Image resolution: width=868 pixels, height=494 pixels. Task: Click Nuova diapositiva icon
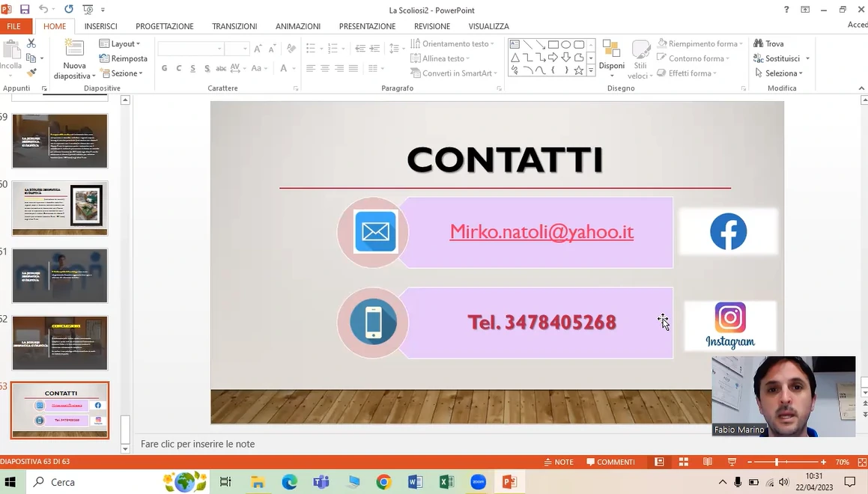click(73, 49)
